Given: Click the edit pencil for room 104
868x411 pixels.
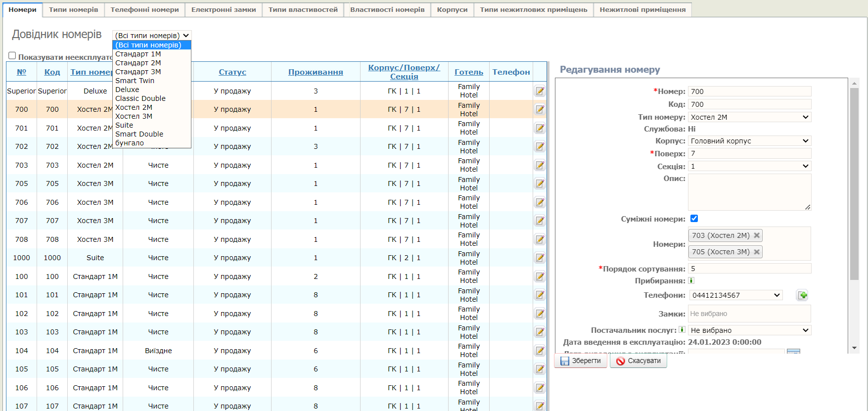Looking at the screenshot, I should point(540,351).
